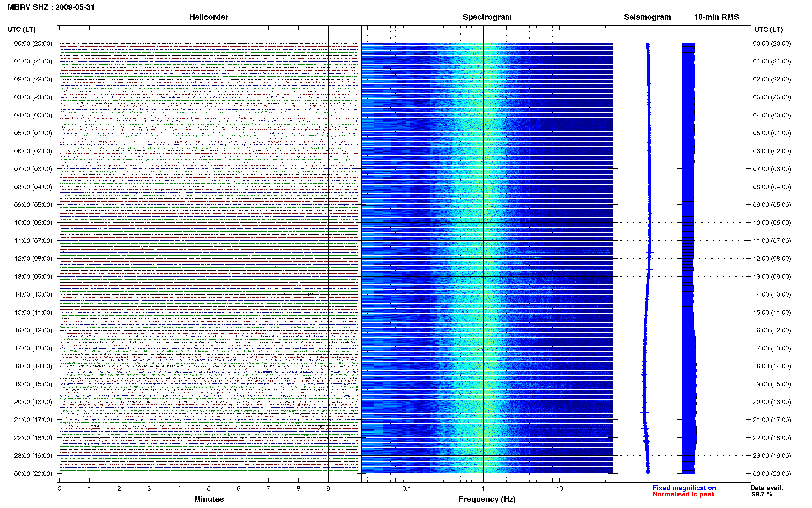Select the 'Helicorder' panel heading
The width and height of the screenshot is (812, 508).
point(209,17)
